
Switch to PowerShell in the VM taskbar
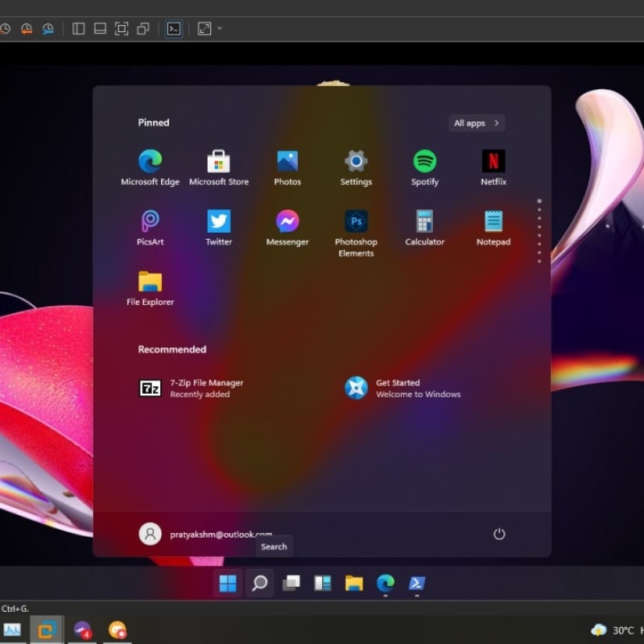click(417, 583)
